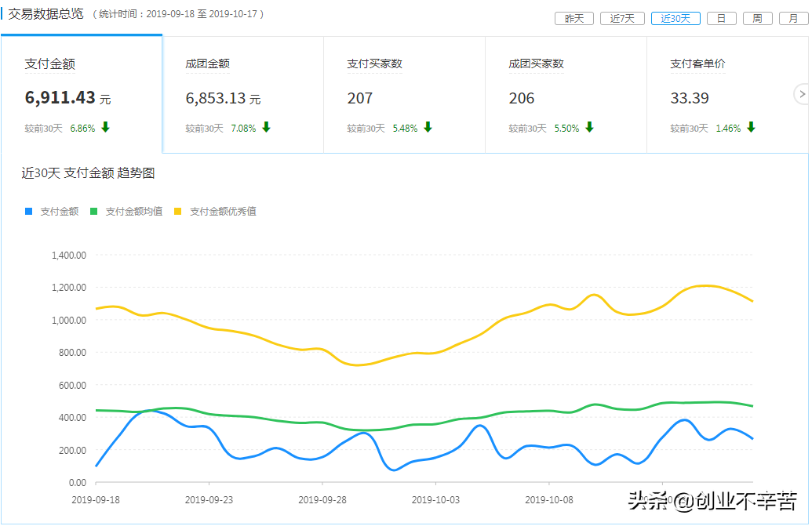Click the 交易数据总览 section title
This screenshot has width=812, height=526.
tap(46, 14)
